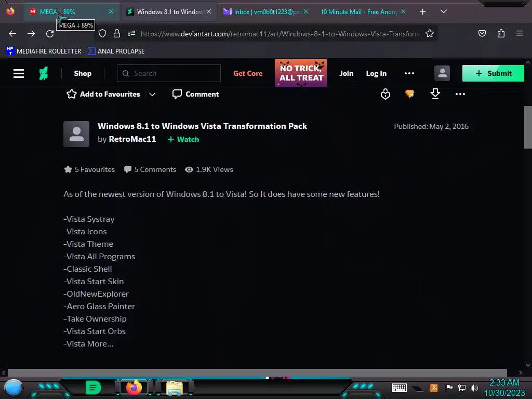Viewport: 532px width, 399px height.
Task: Click the network tray icon
Action: click(x=462, y=388)
